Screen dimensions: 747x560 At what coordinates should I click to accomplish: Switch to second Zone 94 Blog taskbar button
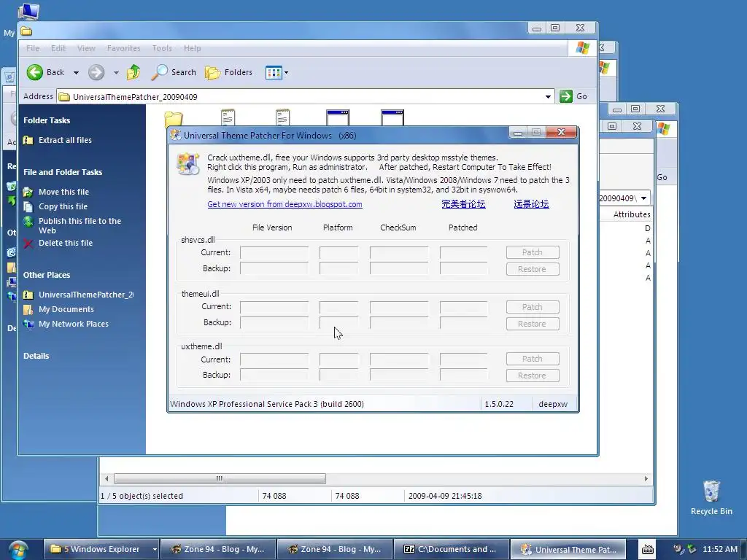(x=335, y=550)
